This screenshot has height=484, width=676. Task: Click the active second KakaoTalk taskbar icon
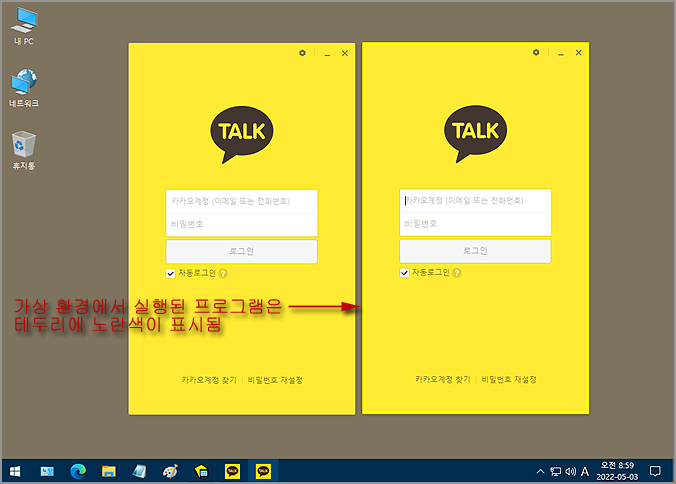coord(263,472)
